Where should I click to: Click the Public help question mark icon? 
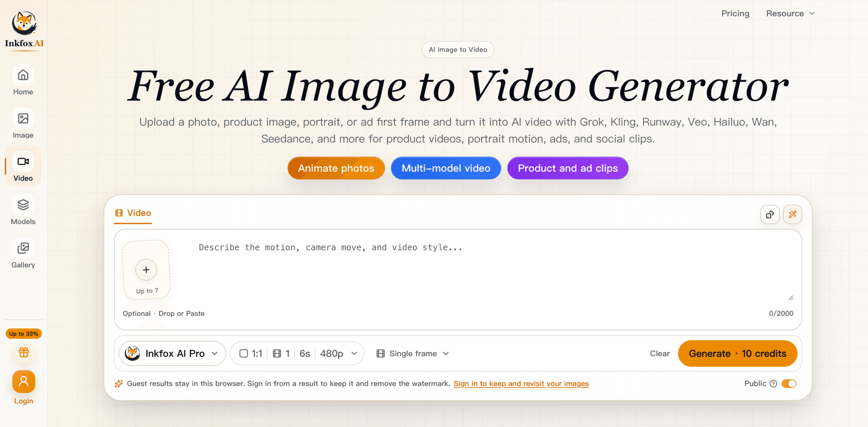point(774,384)
